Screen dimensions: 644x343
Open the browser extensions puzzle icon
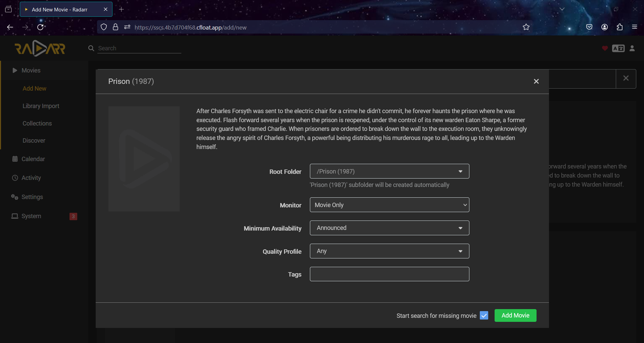(x=620, y=27)
